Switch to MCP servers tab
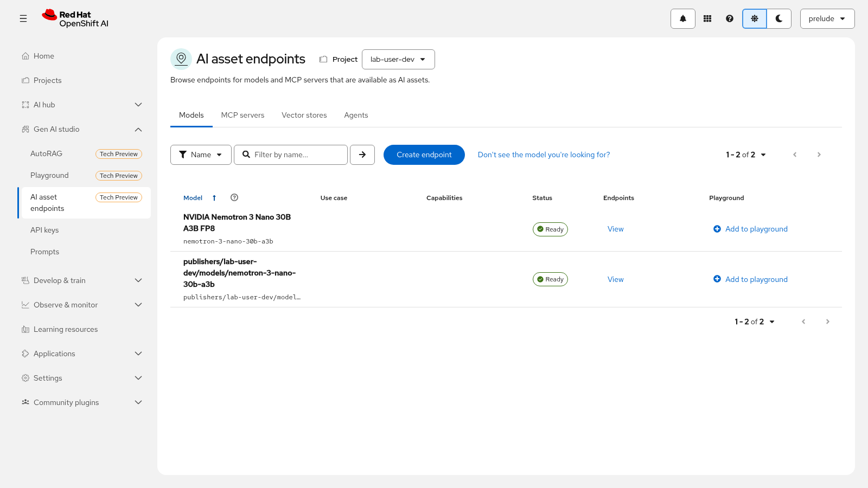This screenshot has height=488, width=868. point(242,115)
